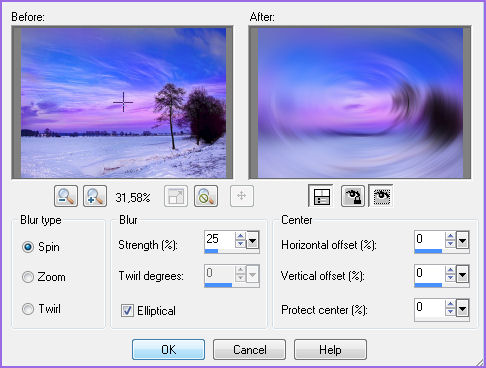Click the zoom out magnifier icon

[66, 196]
